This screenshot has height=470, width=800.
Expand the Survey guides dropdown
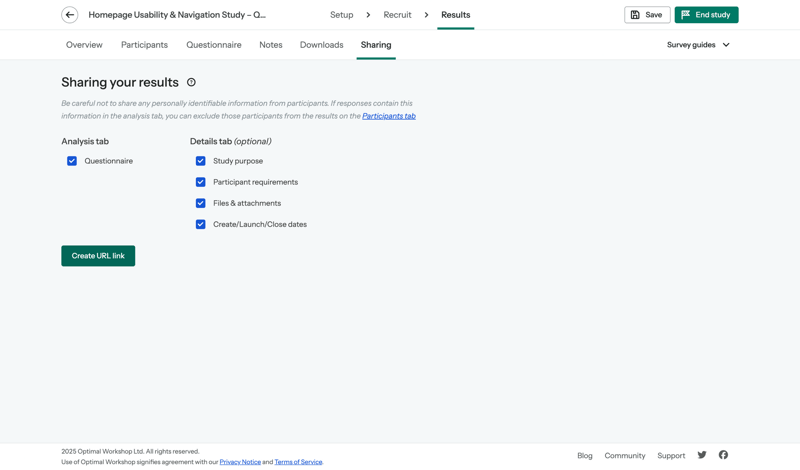[698, 45]
